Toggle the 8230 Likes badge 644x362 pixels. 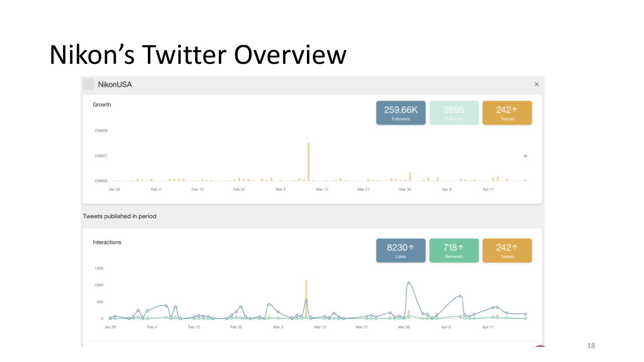pyautogui.click(x=400, y=250)
